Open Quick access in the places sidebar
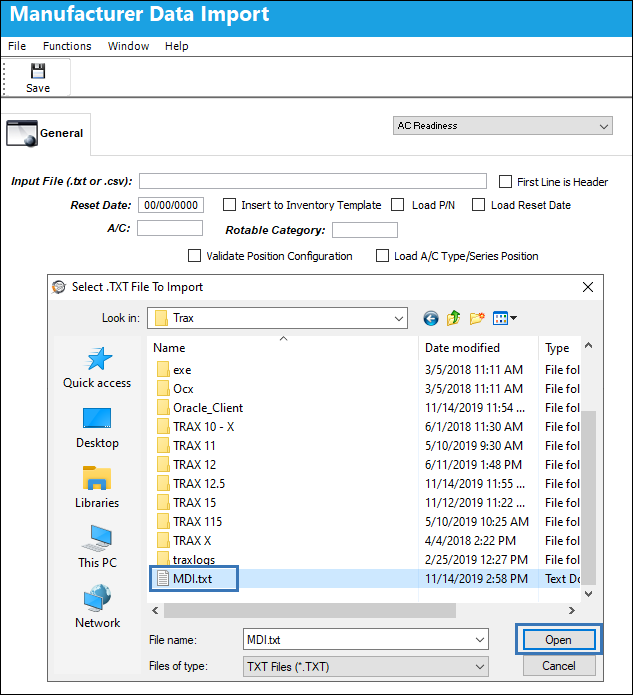This screenshot has height=695, width=633. 97,368
